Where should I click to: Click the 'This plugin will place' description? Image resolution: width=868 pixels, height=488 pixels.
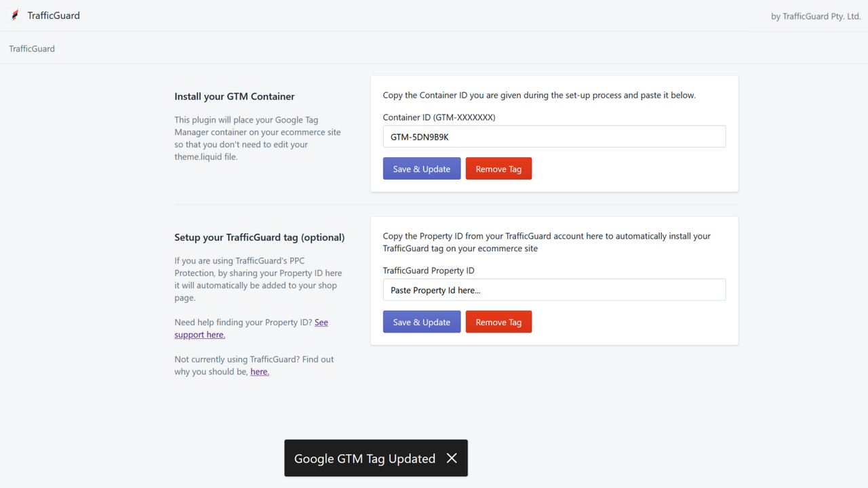[x=258, y=138]
